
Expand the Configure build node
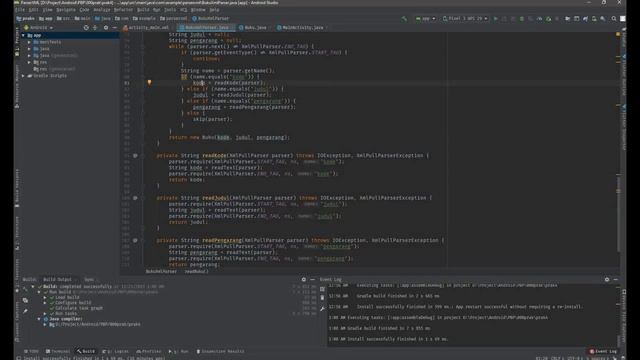point(45,303)
